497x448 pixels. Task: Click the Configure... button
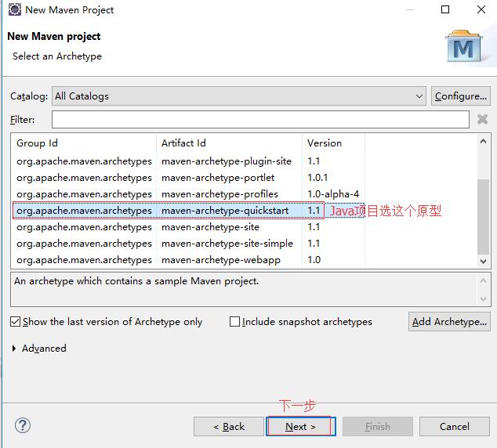click(461, 96)
